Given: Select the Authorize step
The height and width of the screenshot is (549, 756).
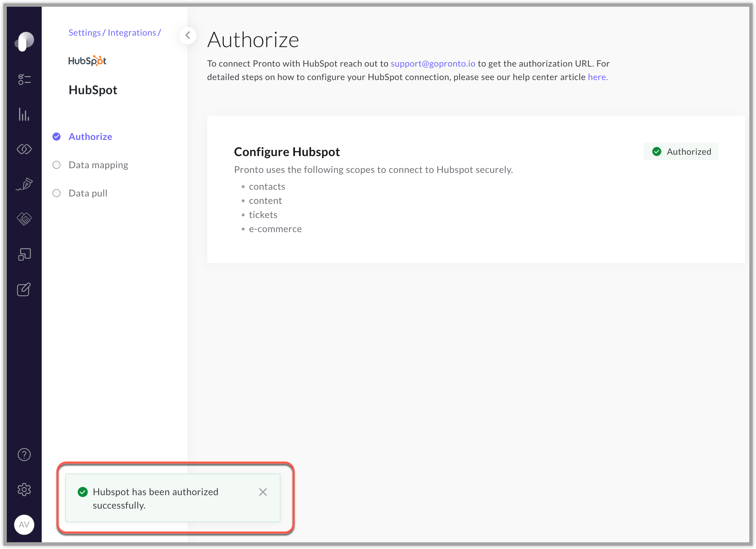Looking at the screenshot, I should coord(90,137).
